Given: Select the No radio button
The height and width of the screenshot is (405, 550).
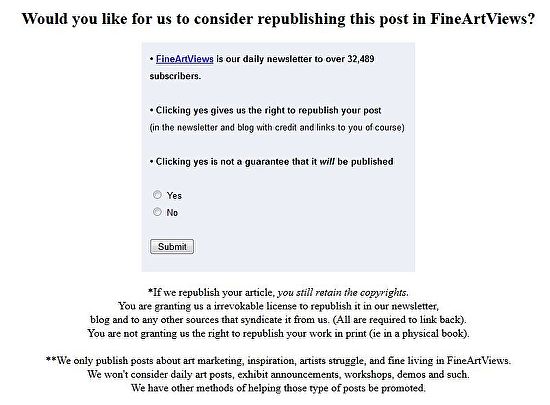Looking at the screenshot, I should (x=157, y=212).
